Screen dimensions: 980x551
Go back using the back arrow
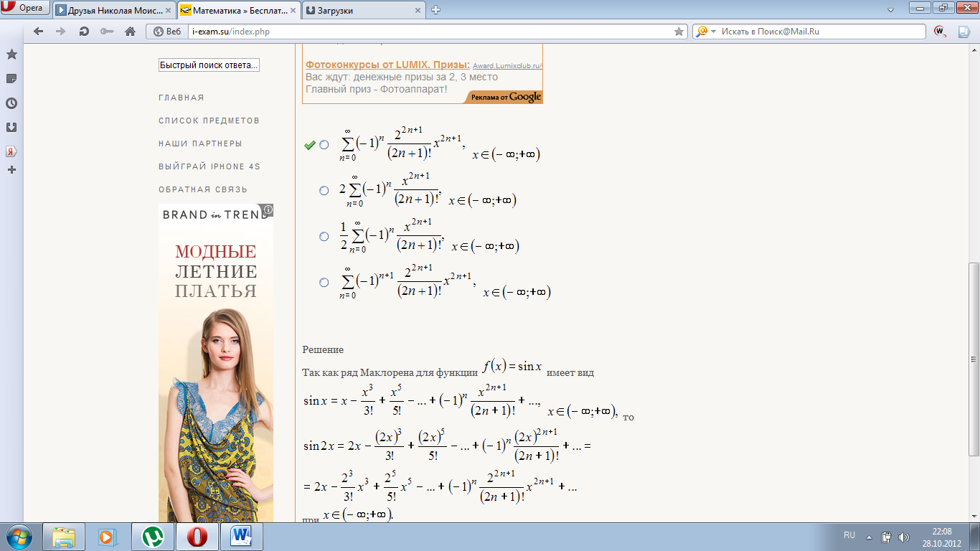tap(39, 32)
